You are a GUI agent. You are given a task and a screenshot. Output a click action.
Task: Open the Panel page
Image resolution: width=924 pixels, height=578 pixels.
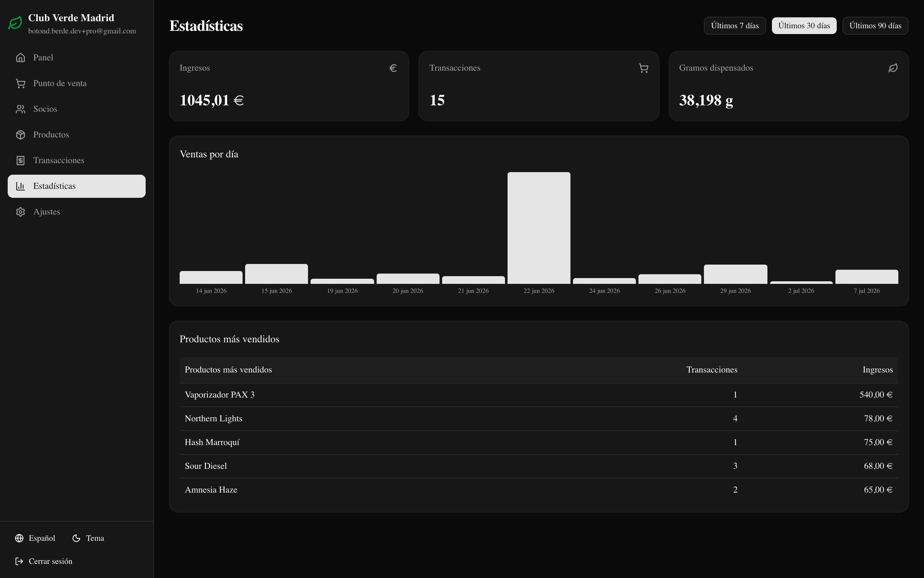76,58
